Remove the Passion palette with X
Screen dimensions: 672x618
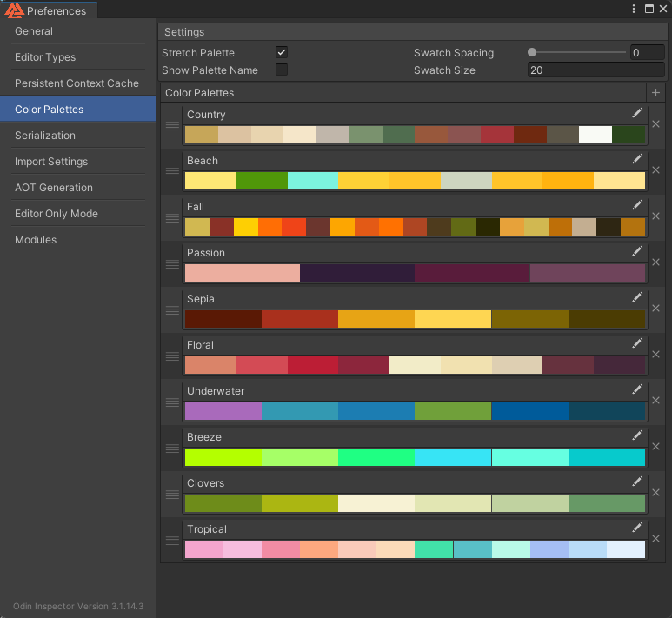tap(655, 262)
